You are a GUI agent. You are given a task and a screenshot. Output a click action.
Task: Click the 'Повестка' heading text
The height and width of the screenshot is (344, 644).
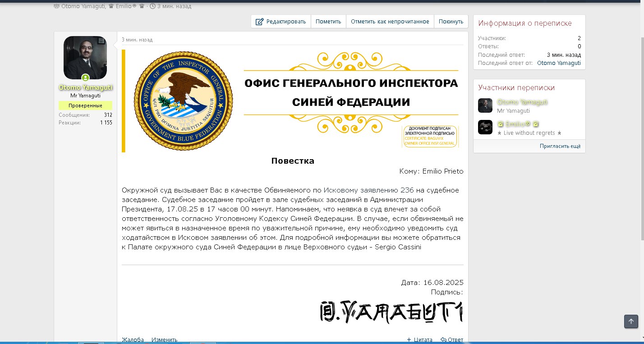pos(293,161)
